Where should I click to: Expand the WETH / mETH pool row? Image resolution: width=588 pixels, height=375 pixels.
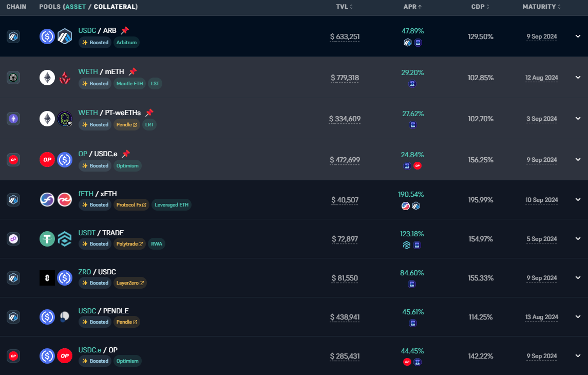[x=578, y=77]
